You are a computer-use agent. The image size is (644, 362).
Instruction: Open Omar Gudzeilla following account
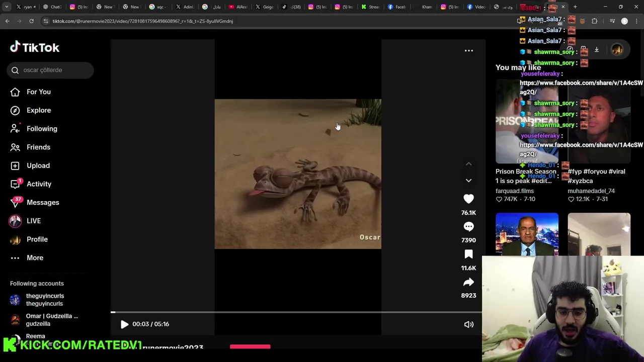point(44,320)
